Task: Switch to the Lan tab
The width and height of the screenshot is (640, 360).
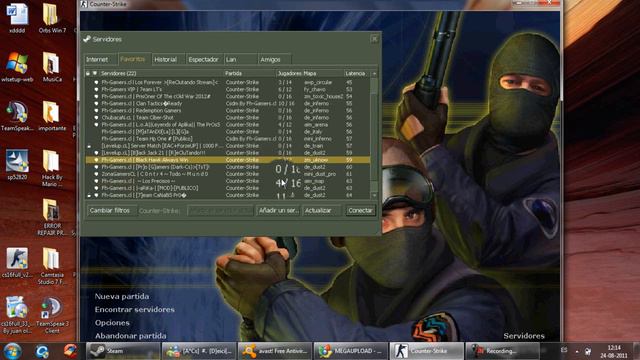Action: (240, 60)
